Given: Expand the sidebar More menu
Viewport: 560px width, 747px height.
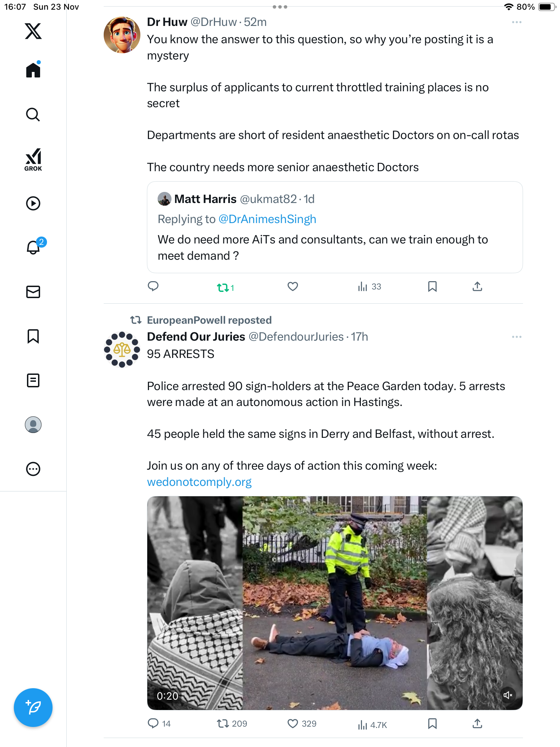Looking at the screenshot, I should (33, 469).
